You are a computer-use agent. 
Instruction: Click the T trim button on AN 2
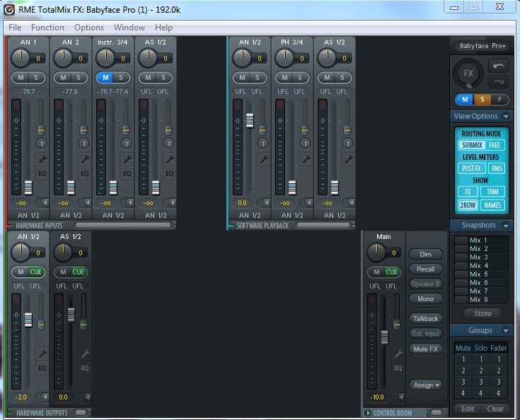click(x=84, y=144)
